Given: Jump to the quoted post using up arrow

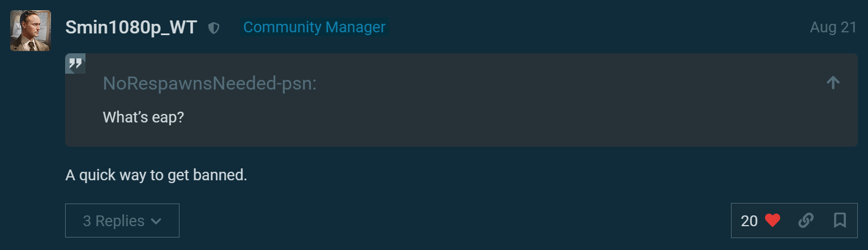Looking at the screenshot, I should coord(832,83).
